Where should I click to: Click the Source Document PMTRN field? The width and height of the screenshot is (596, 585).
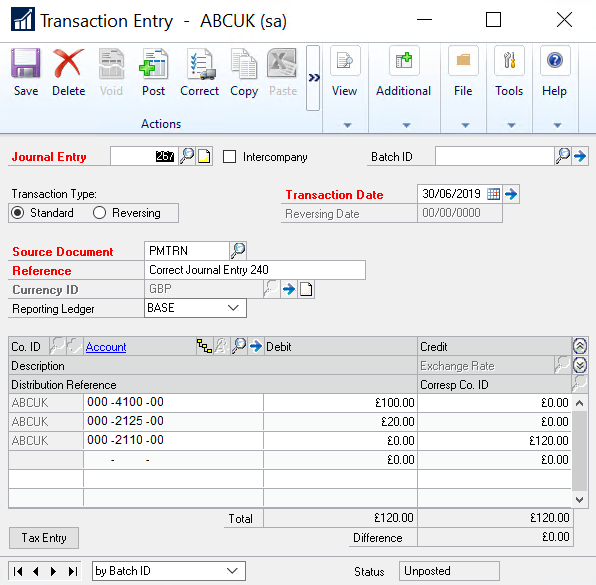point(187,250)
